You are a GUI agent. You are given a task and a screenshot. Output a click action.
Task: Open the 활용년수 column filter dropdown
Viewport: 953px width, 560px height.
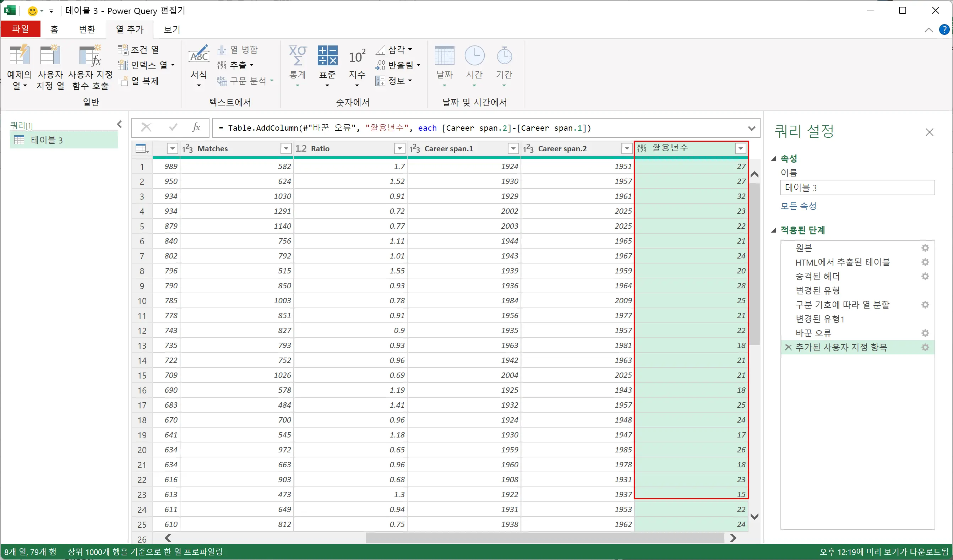[740, 148]
